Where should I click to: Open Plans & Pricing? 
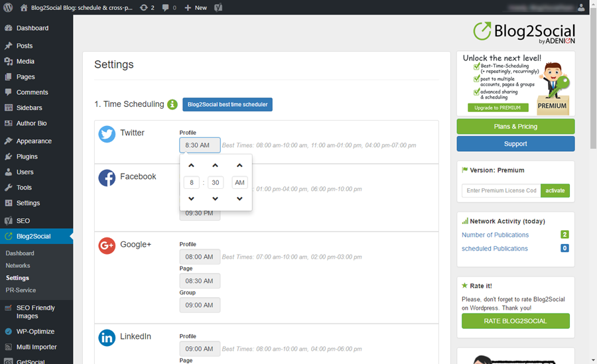coord(515,127)
